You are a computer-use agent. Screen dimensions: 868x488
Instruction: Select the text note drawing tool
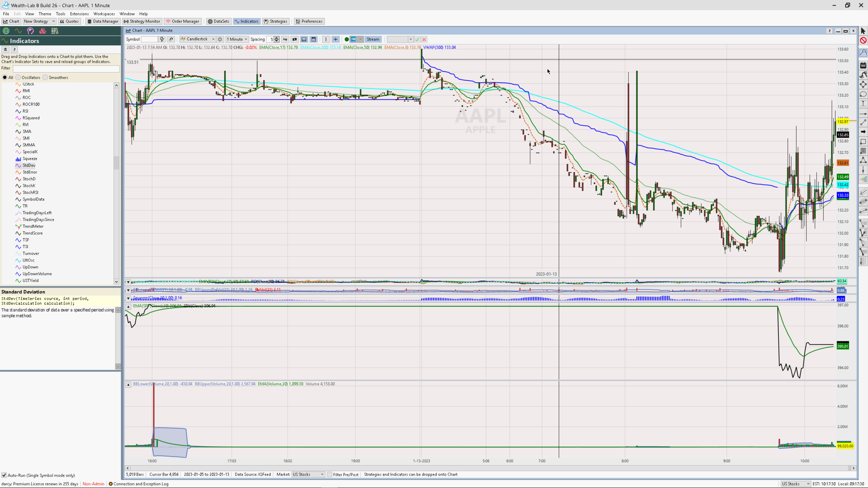(x=863, y=151)
